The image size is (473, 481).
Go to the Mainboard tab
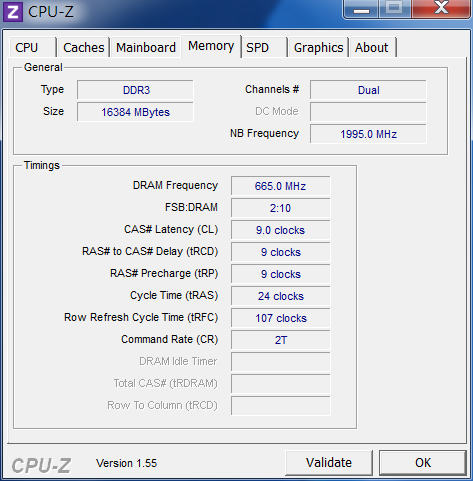click(x=146, y=47)
